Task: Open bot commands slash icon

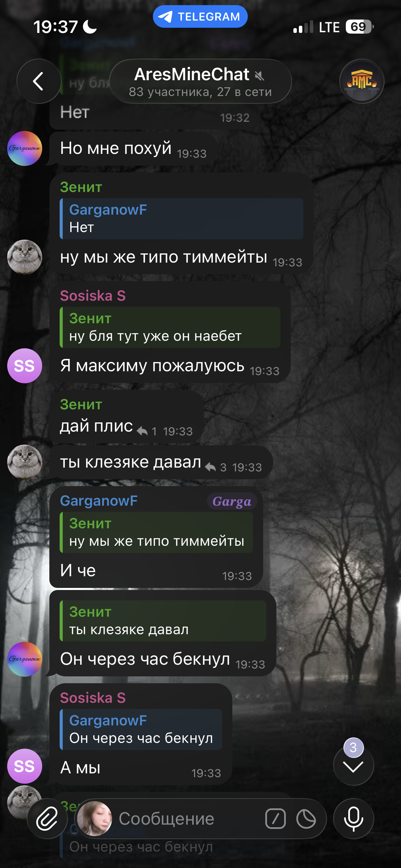Action: pyautogui.click(x=275, y=819)
